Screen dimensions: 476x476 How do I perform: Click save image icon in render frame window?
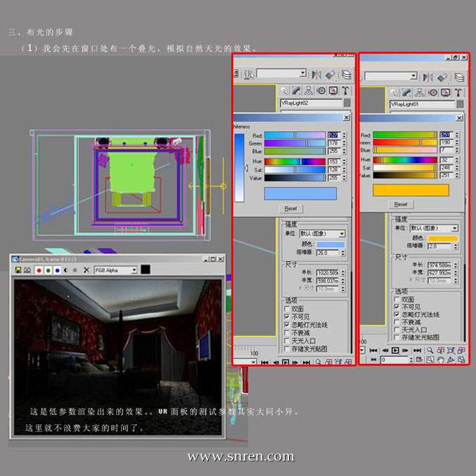[18, 269]
